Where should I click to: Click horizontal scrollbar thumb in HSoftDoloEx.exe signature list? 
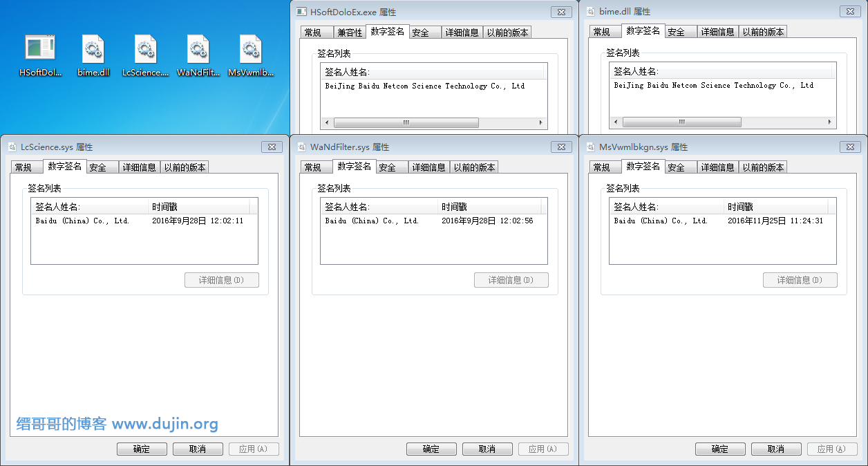click(406, 122)
